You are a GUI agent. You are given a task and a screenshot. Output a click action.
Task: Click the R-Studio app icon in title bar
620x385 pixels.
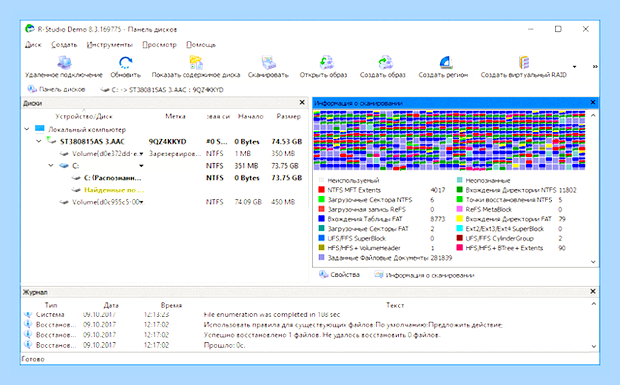(30, 29)
